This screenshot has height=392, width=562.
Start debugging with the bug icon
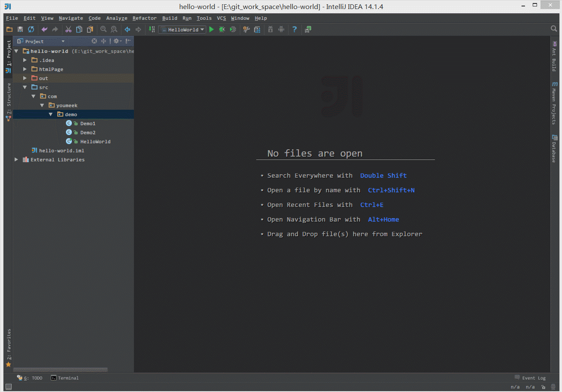222,29
